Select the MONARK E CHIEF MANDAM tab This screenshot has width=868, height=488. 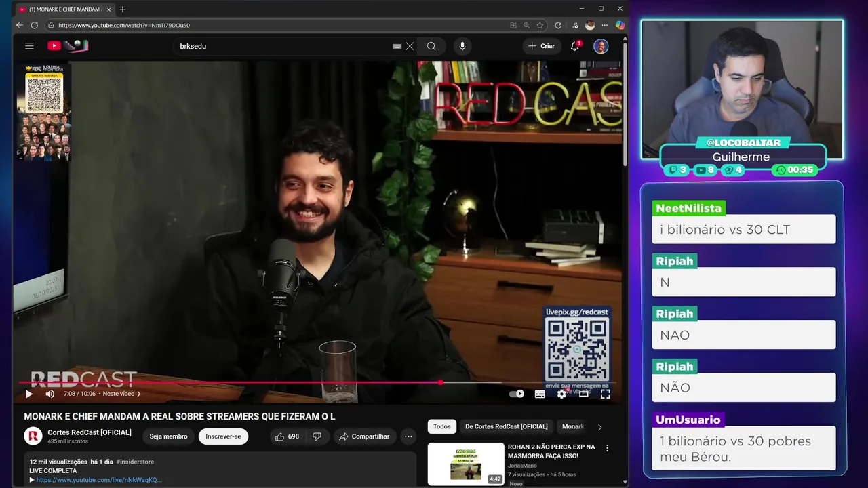[x=65, y=9]
